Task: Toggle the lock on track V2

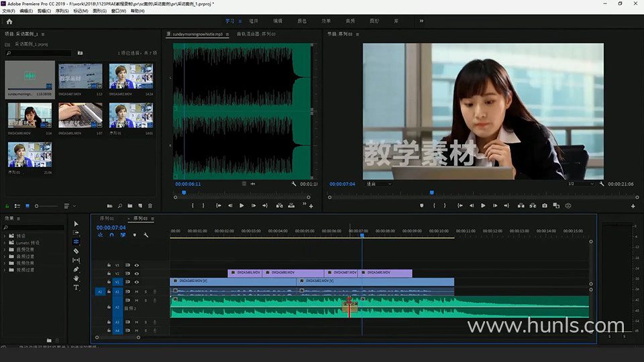Action: [x=109, y=274]
